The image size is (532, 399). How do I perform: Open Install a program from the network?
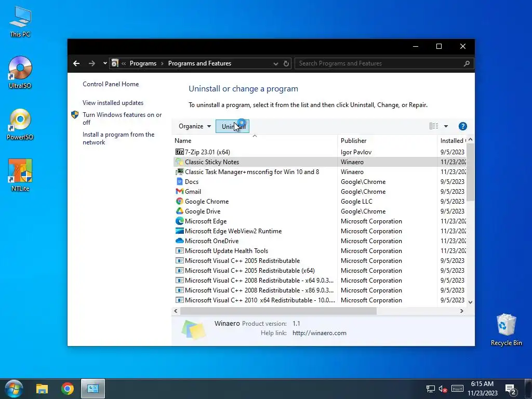point(118,138)
